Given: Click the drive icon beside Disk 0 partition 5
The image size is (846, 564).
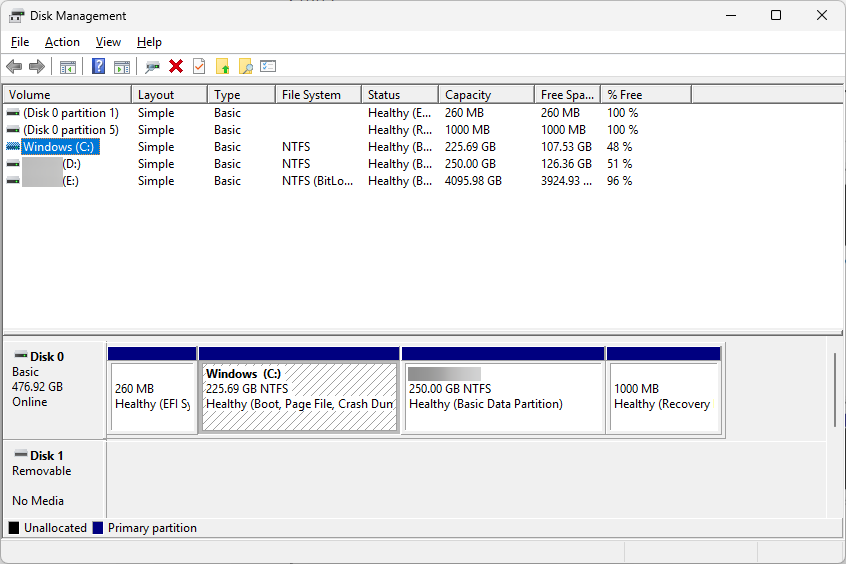Looking at the screenshot, I should [x=13, y=130].
